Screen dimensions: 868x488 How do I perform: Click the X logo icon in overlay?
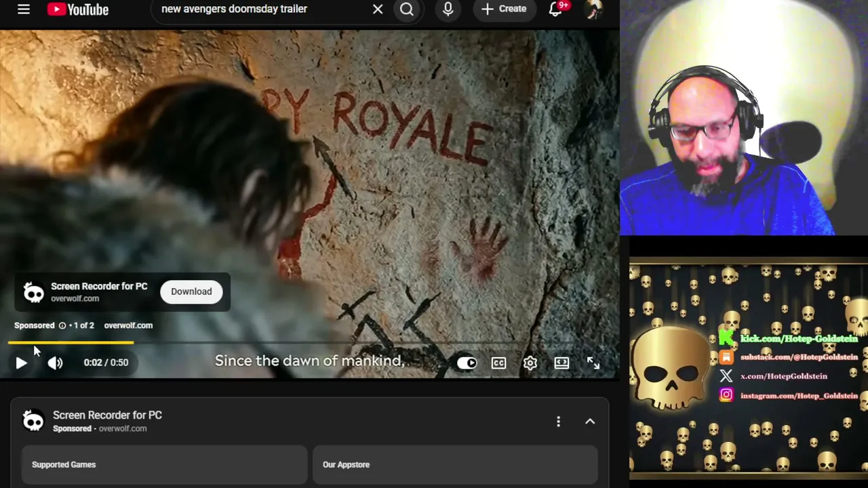click(726, 375)
